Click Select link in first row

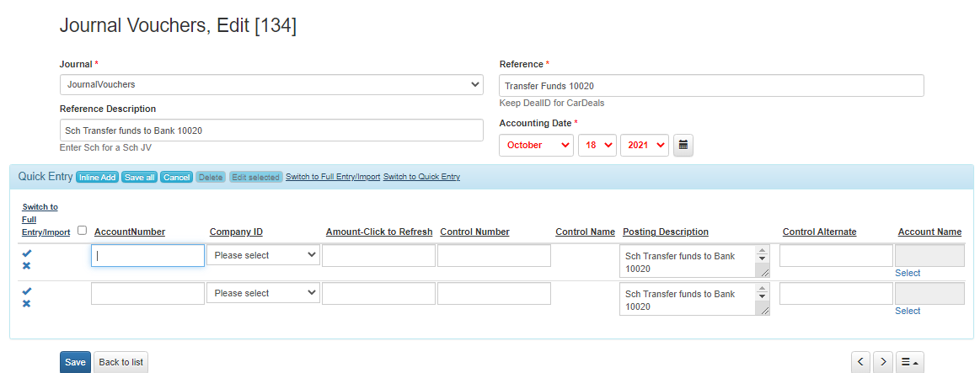tap(908, 273)
